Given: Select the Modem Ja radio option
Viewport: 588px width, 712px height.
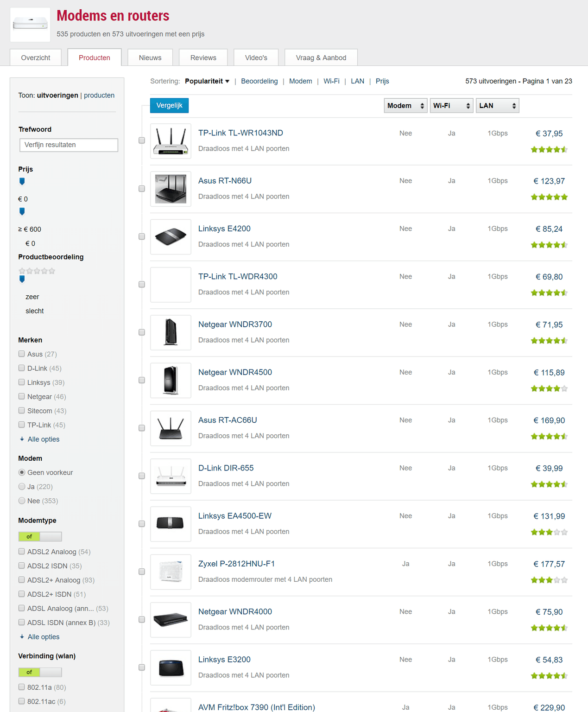Looking at the screenshot, I should (22, 486).
